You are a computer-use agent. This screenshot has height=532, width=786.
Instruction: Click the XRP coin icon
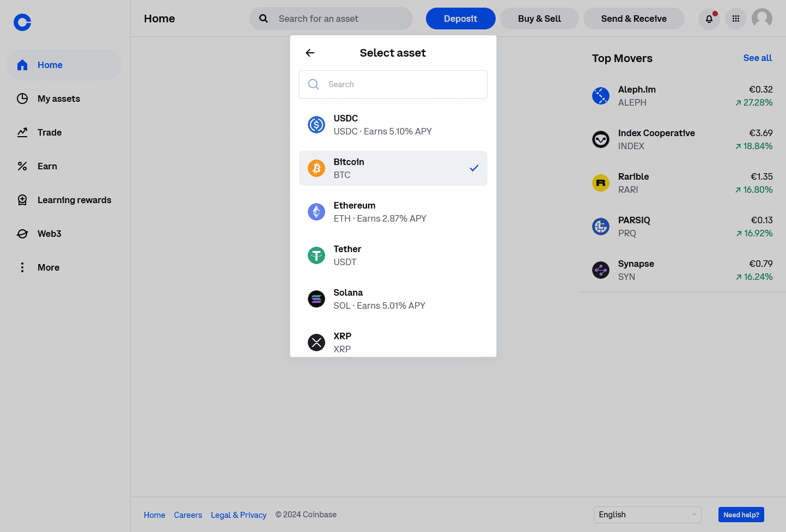(x=316, y=343)
